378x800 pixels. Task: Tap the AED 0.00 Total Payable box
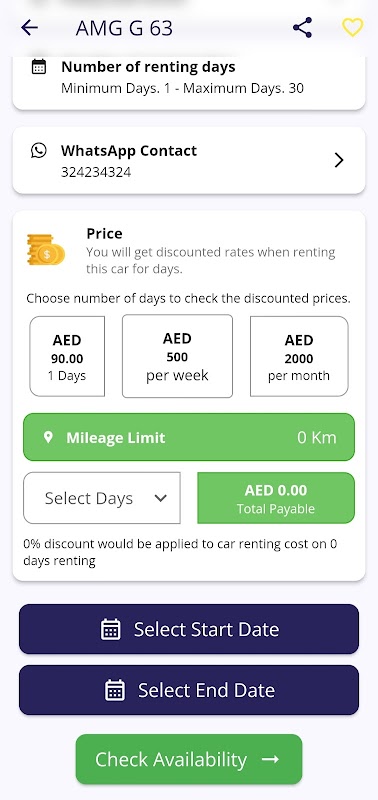276,498
